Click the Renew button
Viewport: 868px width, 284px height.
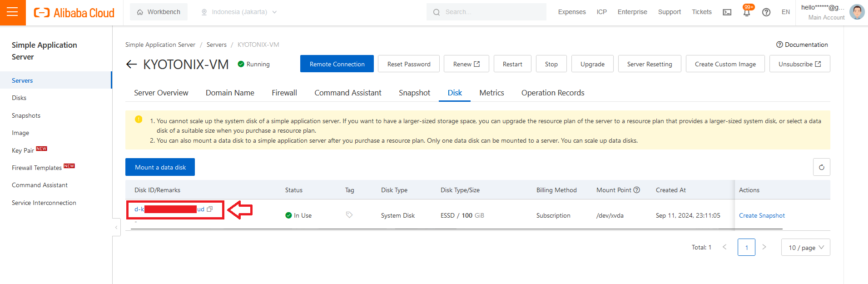pyautogui.click(x=466, y=64)
